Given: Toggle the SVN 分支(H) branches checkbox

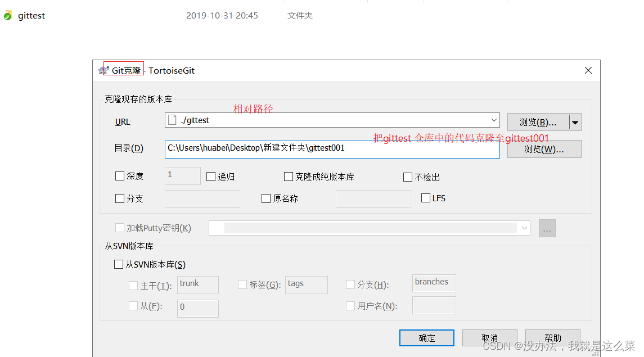Looking at the screenshot, I should [350, 284].
